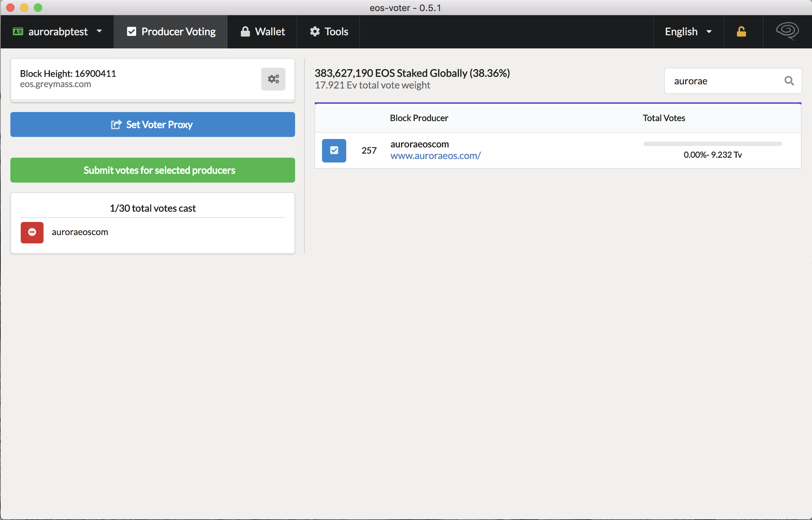Click the Block Height 16900411 text

pyautogui.click(x=68, y=73)
